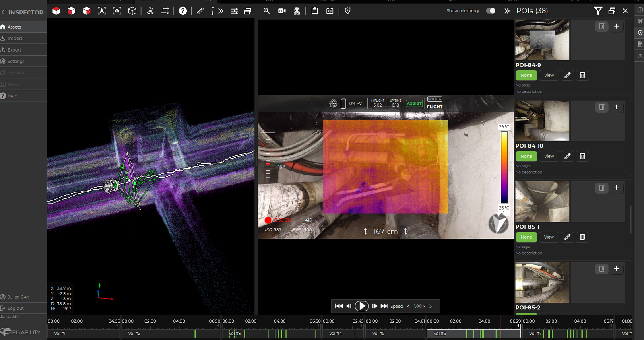Open the sliders adjustment settings icon
This screenshot has width=644, height=340.
pos(234,11)
